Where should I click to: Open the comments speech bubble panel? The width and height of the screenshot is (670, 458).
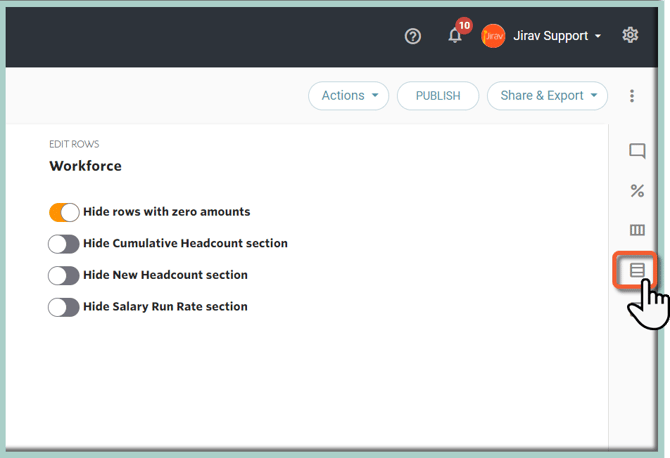[637, 152]
